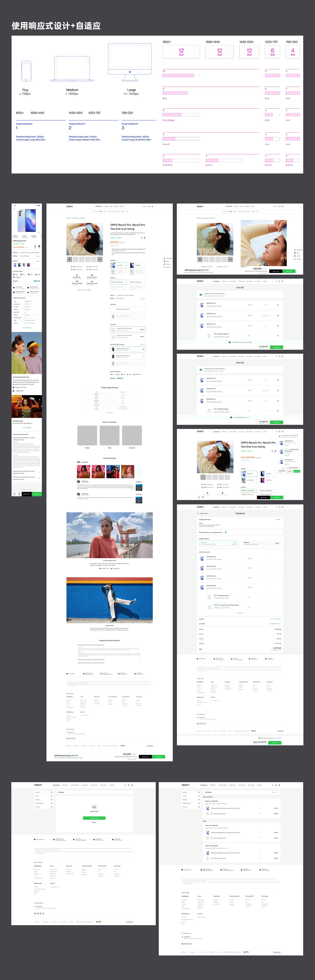Select 2GB RAM + 32GB Storage, large product page
Image resolution: width=315 pixels, height=980 pixels.
[119, 282]
